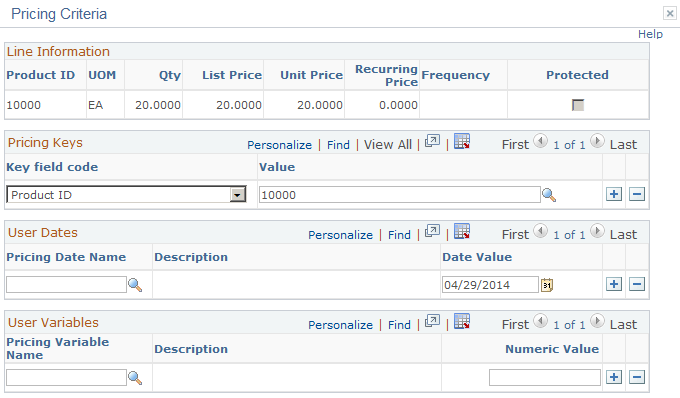Click the Frequency column header
Viewport: 680px width, 398px height.
pyautogui.click(x=455, y=75)
